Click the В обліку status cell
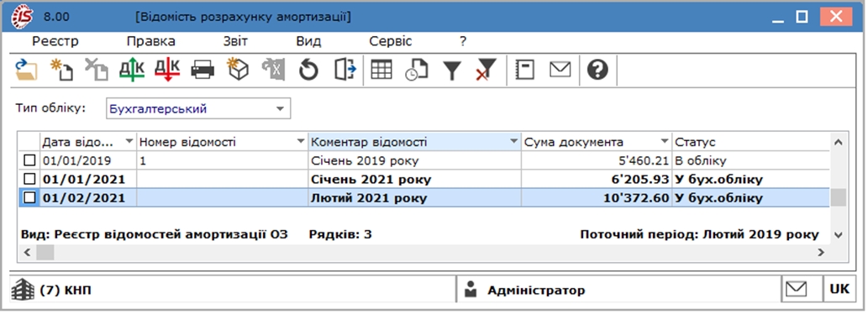868x314 pixels. (x=751, y=161)
